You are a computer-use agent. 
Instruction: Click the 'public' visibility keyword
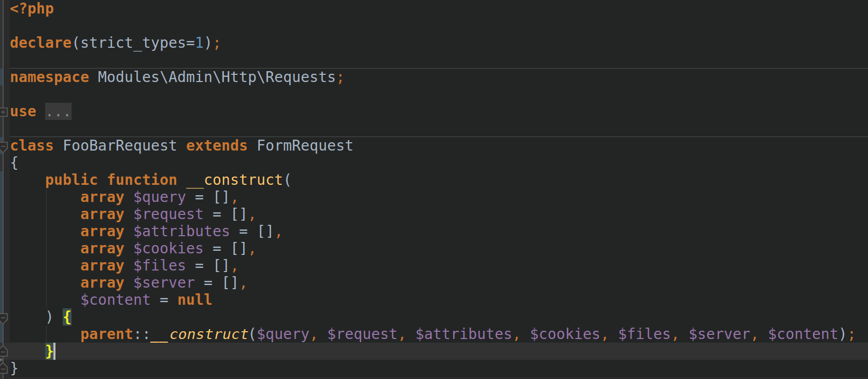tap(72, 180)
